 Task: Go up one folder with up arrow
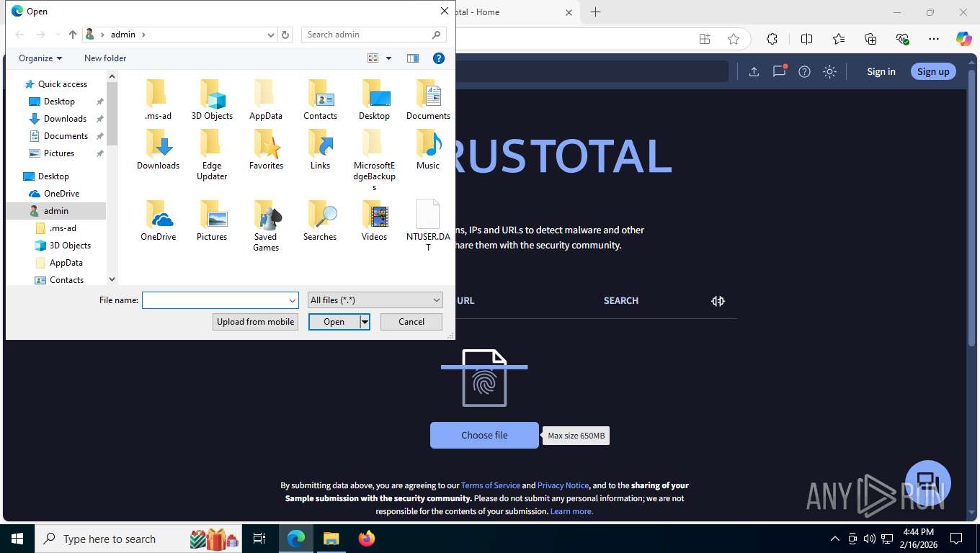[73, 35]
